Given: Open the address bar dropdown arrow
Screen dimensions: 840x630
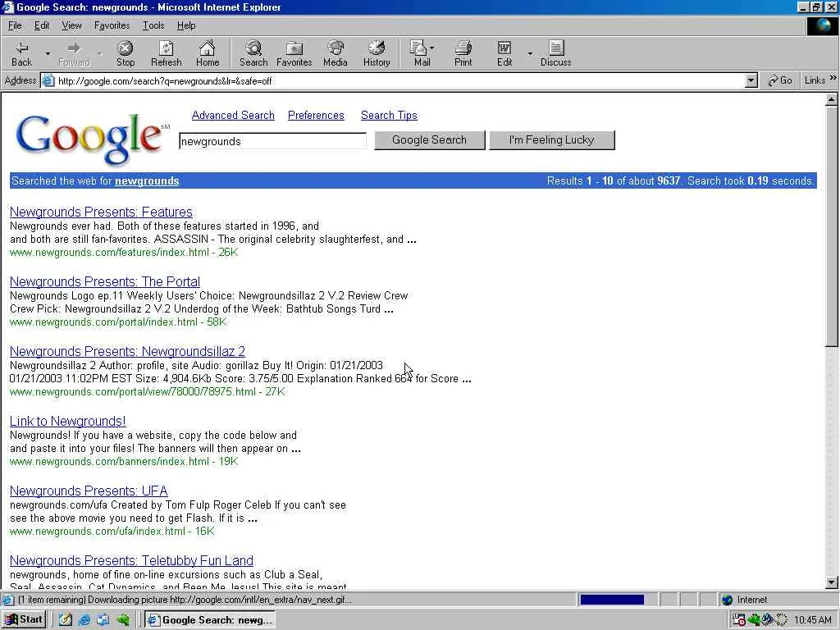Looking at the screenshot, I should 751,81.
